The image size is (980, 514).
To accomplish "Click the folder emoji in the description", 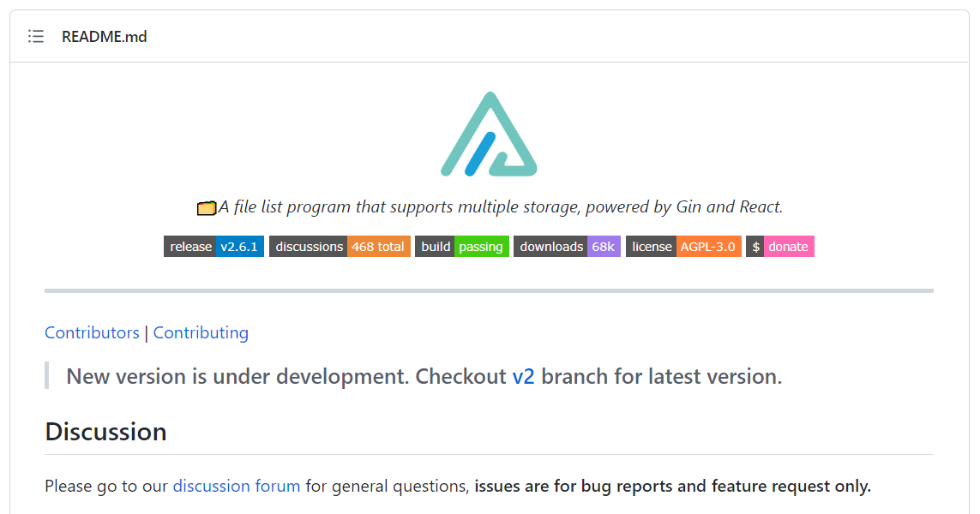I will [x=206, y=206].
